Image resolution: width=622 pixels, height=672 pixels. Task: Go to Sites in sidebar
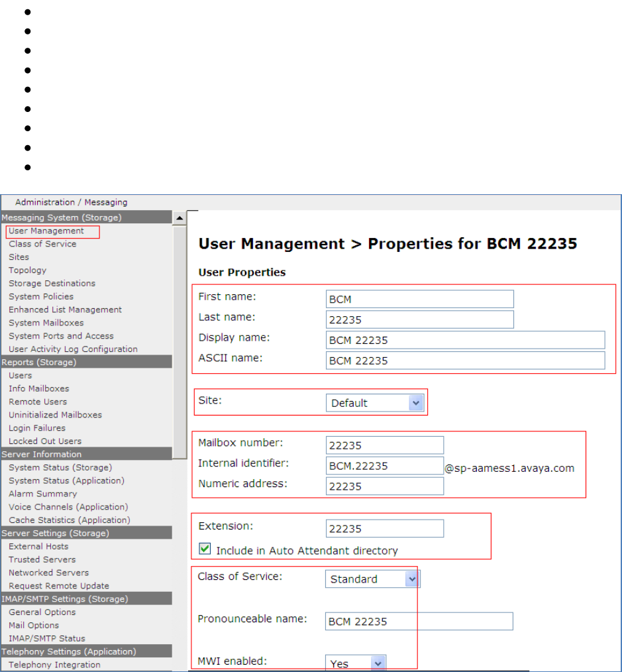19,257
